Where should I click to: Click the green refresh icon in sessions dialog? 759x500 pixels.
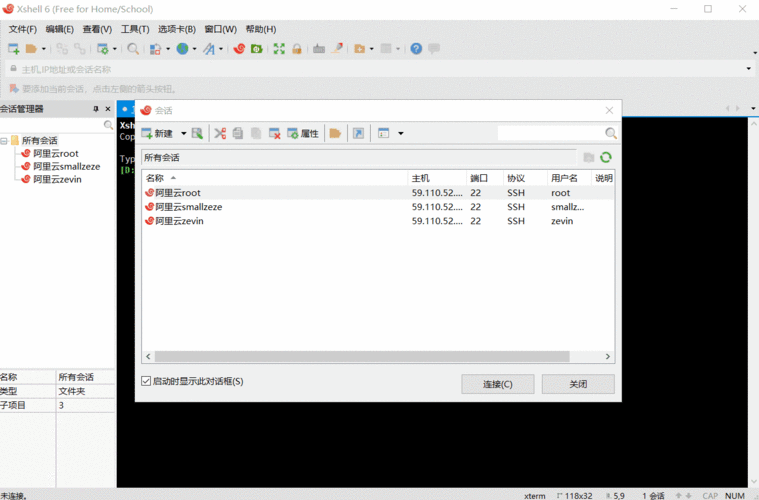coord(606,157)
